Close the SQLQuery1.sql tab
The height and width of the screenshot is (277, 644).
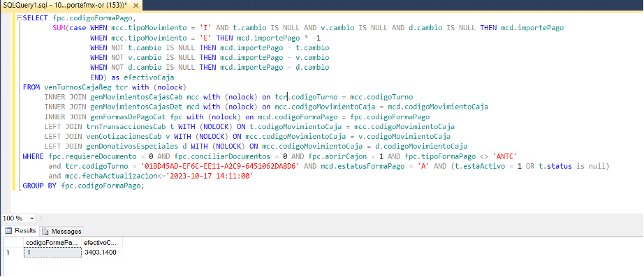tap(137, 6)
